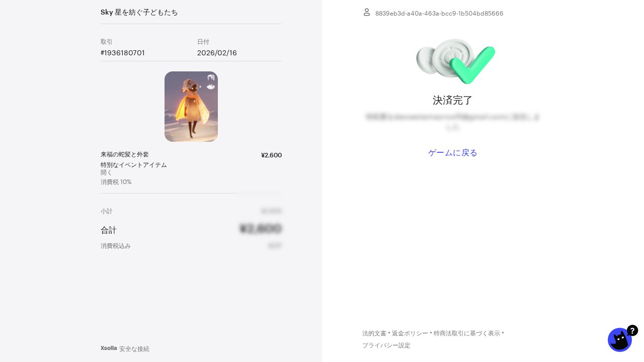Image resolution: width=644 pixels, height=362 pixels.
Task: Click the user ID text string
Action: coord(439,13)
